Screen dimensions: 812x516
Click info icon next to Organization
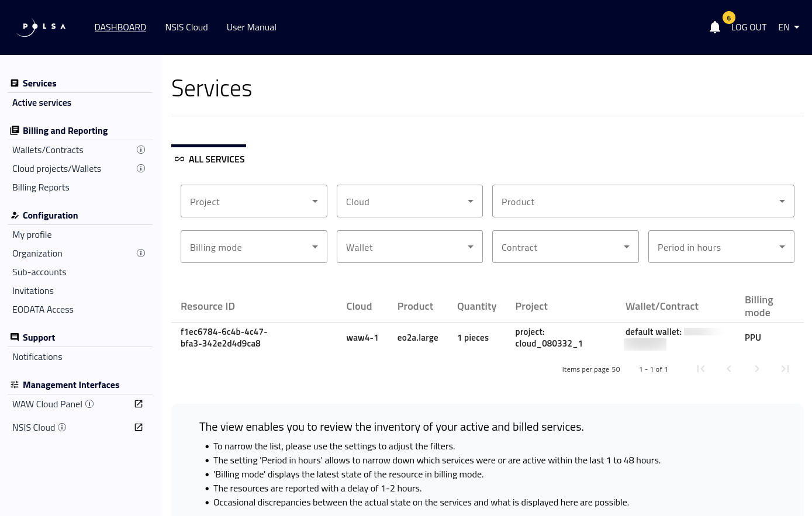click(x=141, y=253)
